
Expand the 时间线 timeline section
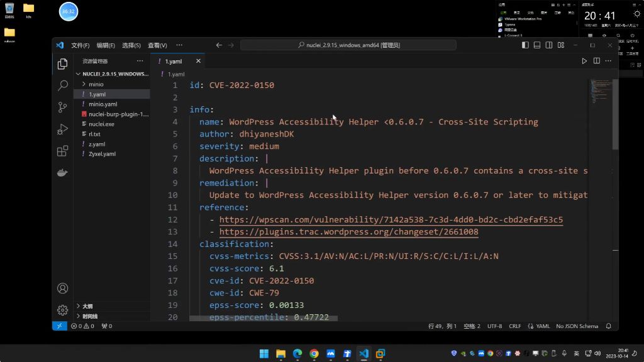tap(112, 317)
